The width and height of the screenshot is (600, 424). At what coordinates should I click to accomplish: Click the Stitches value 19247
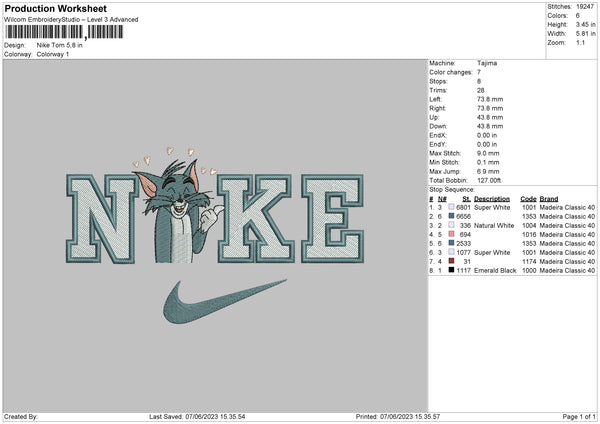(585, 7)
